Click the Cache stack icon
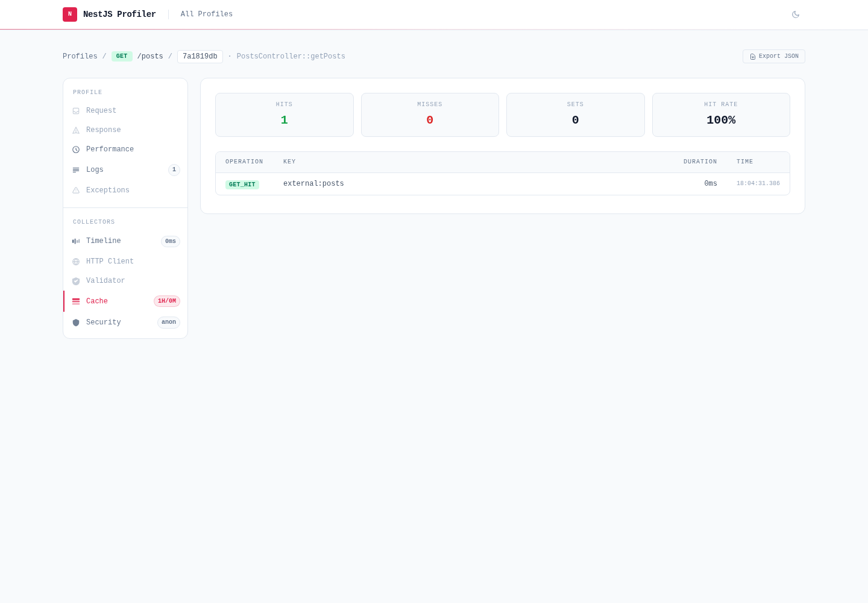 click(x=76, y=301)
